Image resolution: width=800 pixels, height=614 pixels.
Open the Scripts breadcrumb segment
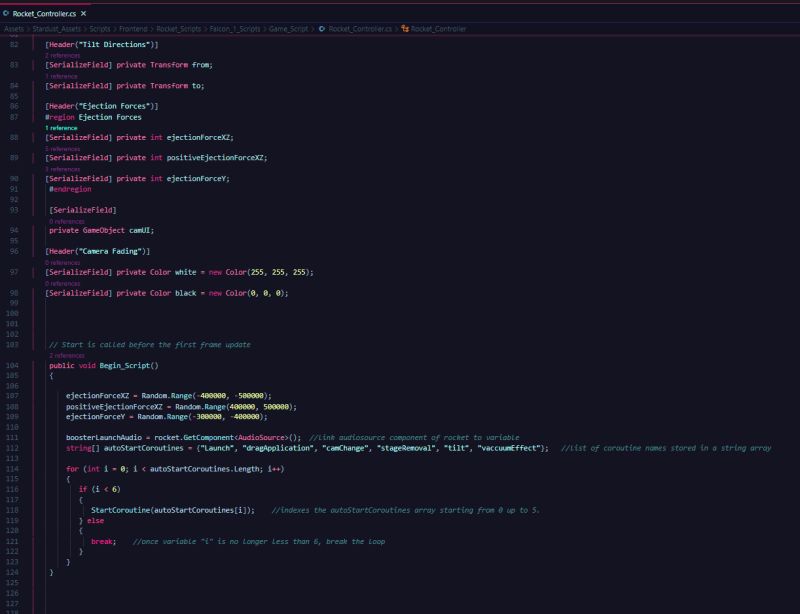tap(99, 29)
